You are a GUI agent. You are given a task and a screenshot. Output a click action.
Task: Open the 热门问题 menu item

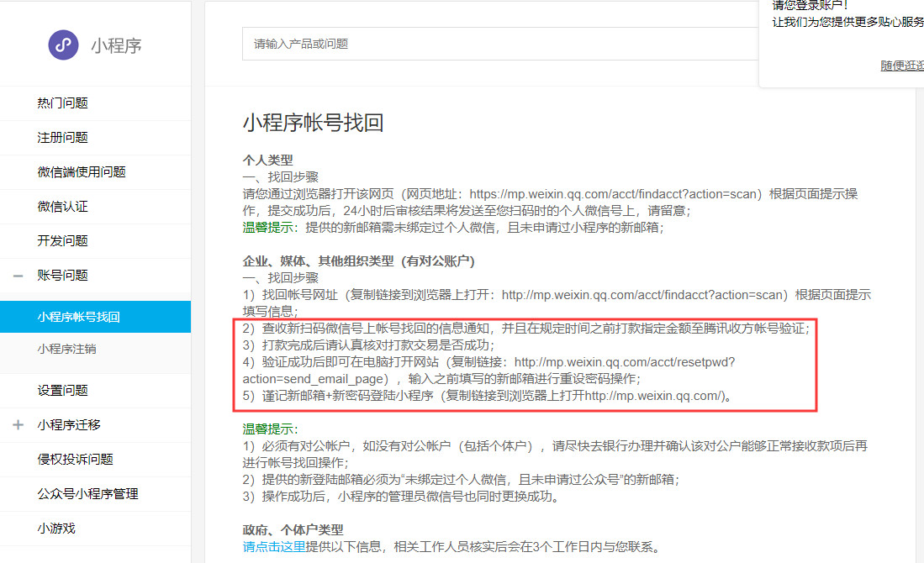[x=62, y=103]
